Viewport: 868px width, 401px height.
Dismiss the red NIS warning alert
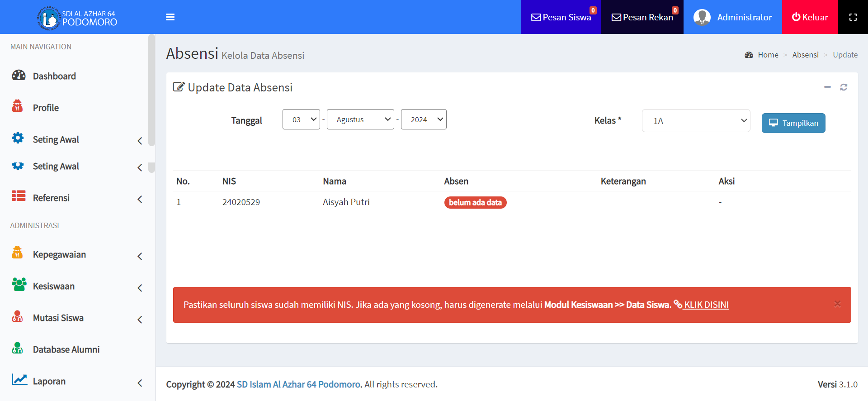pos(837,304)
